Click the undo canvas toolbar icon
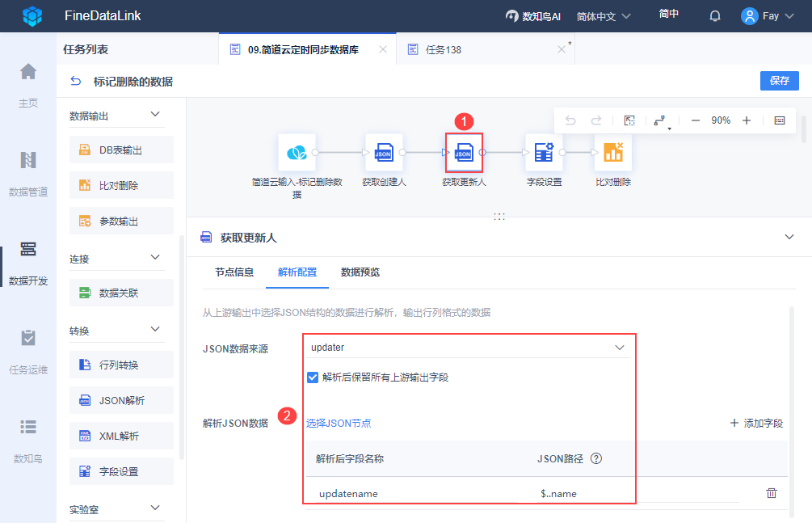The image size is (812, 523). [570, 120]
